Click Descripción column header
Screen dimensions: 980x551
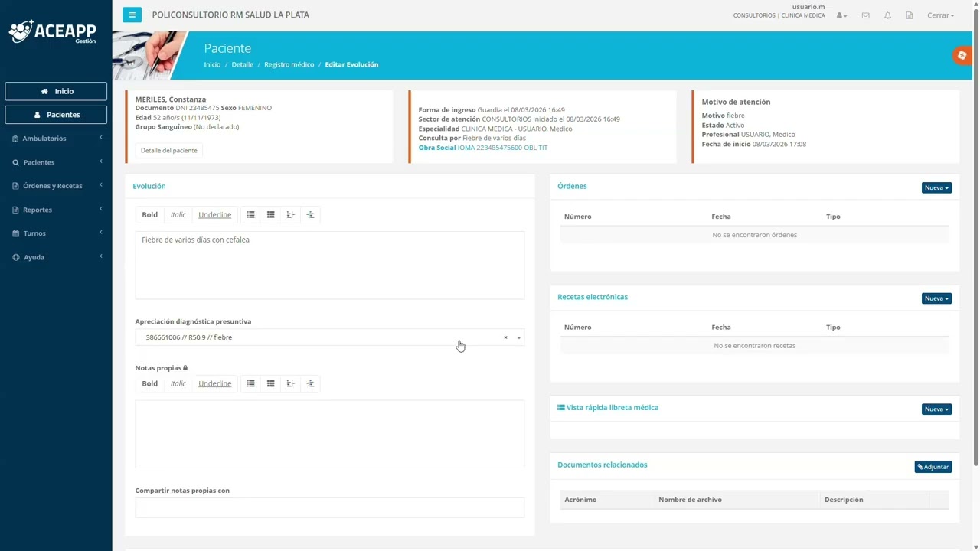coord(844,500)
